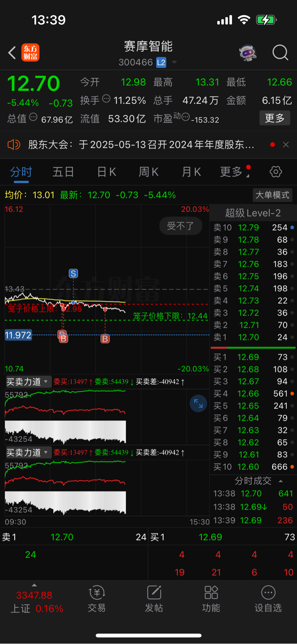Open the 交易 trading icon
Viewport: 297px width, 644px height.
pos(97,599)
